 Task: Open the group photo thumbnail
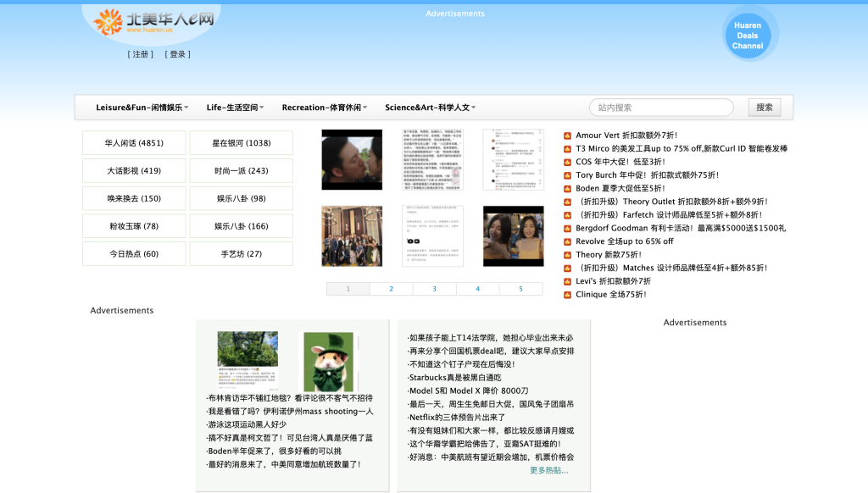352,235
